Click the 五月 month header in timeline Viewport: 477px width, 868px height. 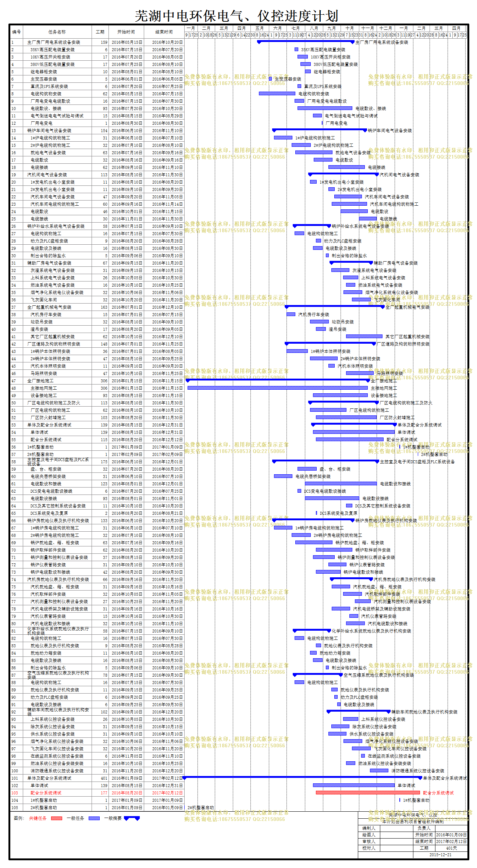pos(260,28)
